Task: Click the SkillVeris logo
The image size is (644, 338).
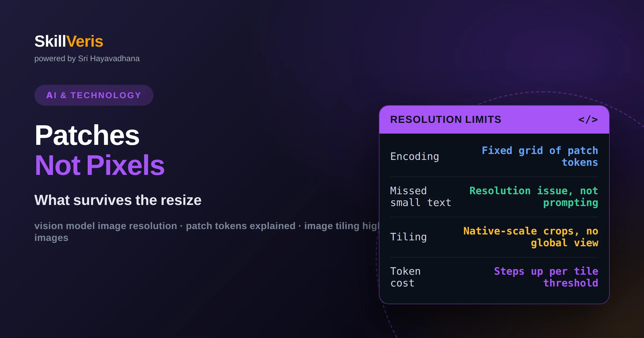Action: point(69,41)
